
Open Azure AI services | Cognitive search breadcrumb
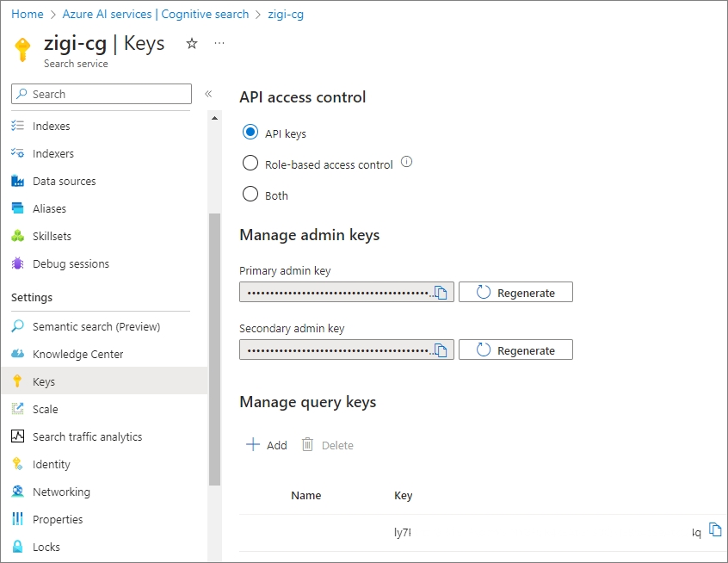coord(156,14)
